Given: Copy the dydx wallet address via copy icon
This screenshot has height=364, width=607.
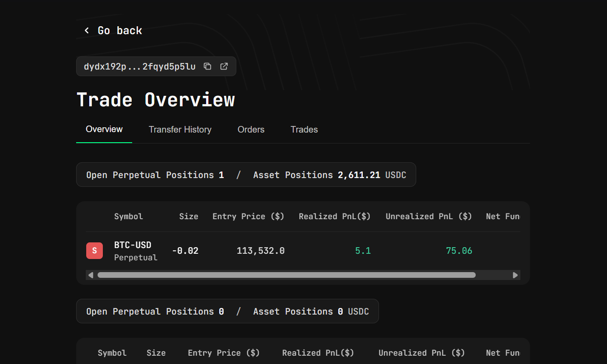Looking at the screenshot, I should point(207,66).
